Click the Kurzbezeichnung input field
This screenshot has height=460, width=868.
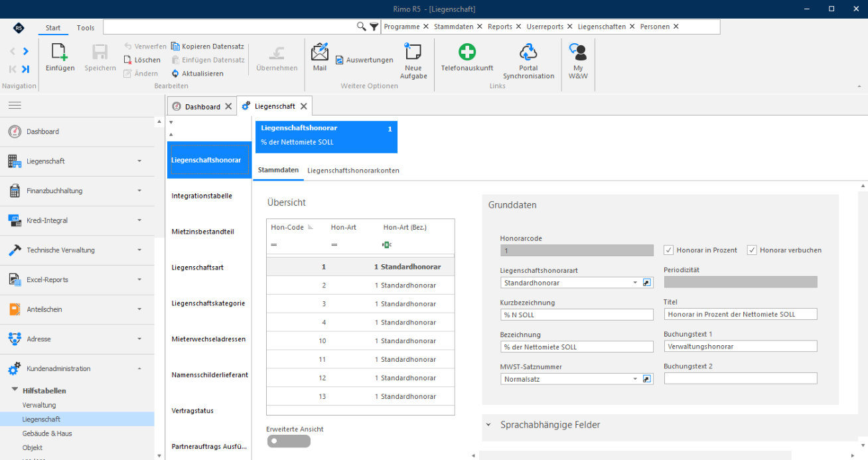coord(577,315)
